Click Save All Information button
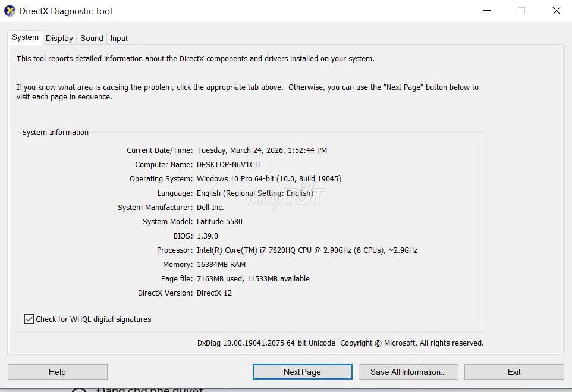Viewport: 572px width, 392px height. pyautogui.click(x=408, y=372)
